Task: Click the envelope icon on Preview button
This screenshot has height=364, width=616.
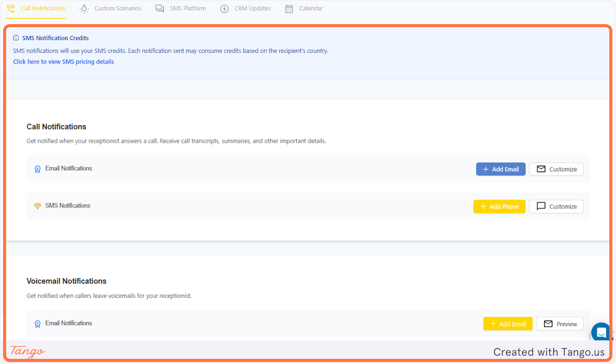Action: pos(548,323)
